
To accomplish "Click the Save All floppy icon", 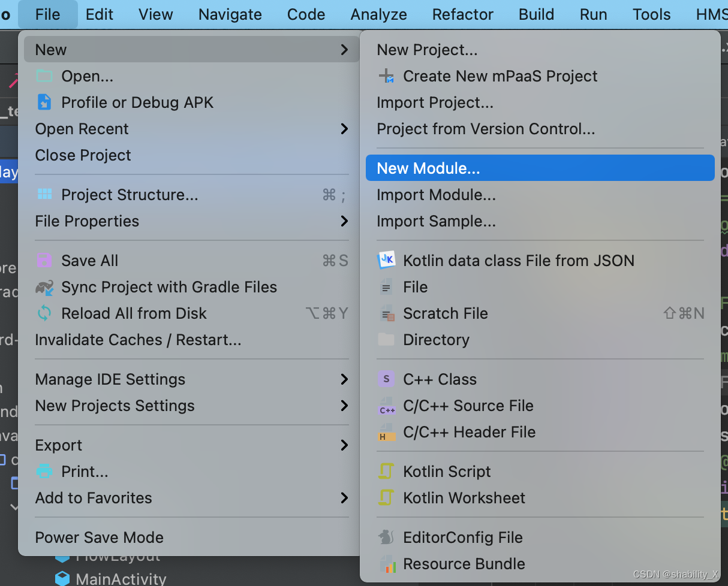I will tap(44, 261).
